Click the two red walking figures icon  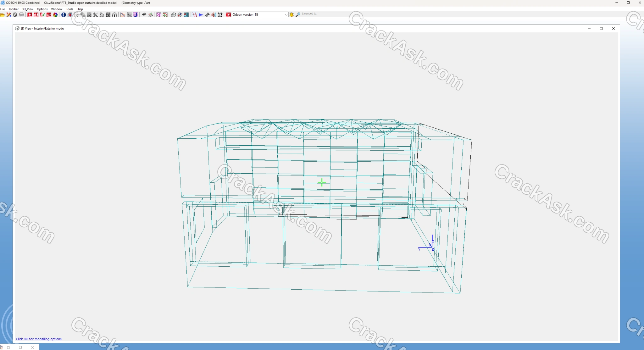[36, 15]
